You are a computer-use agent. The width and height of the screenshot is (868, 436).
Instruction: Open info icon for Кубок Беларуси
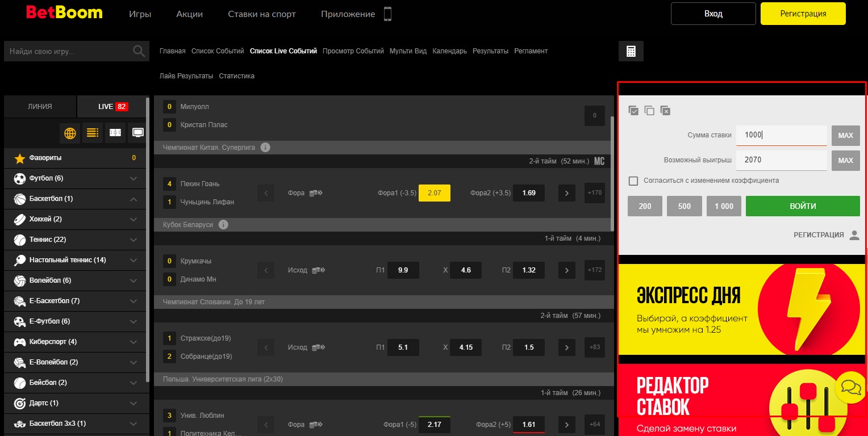pos(223,225)
